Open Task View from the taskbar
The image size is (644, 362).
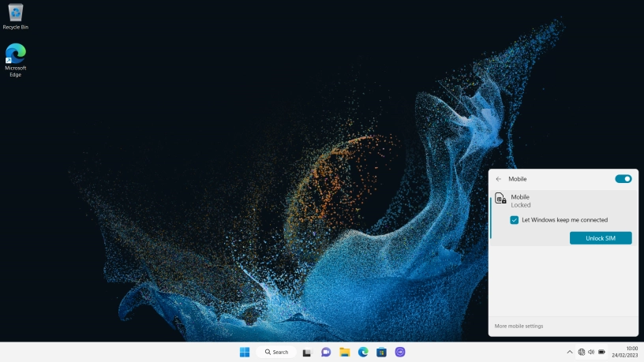tap(307, 352)
